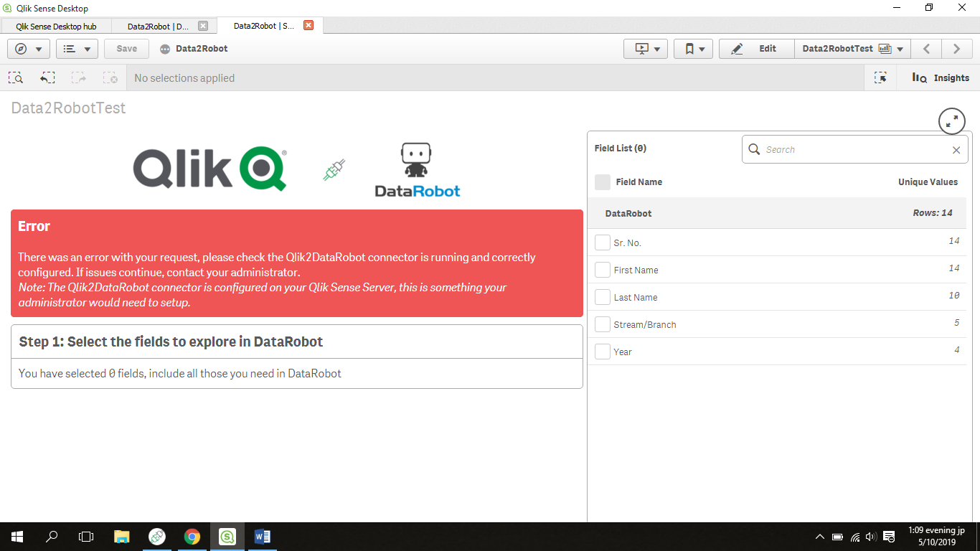This screenshot has height=551, width=980.
Task: Click the Qlik logo image
Action: coord(210,169)
